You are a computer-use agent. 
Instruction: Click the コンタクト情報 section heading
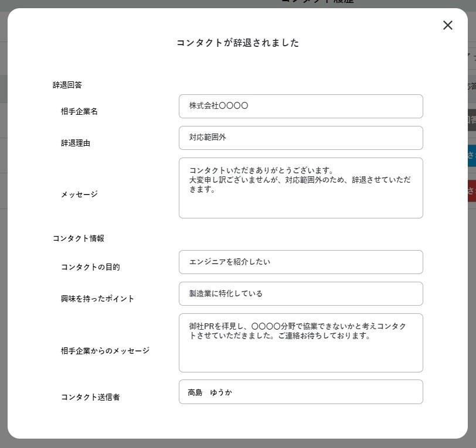coord(79,238)
